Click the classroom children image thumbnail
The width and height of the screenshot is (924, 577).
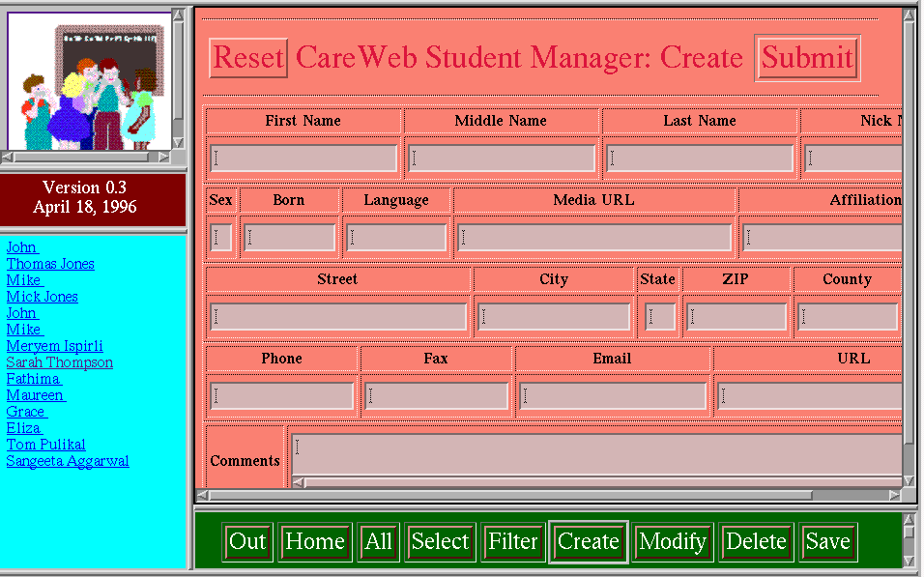point(90,81)
